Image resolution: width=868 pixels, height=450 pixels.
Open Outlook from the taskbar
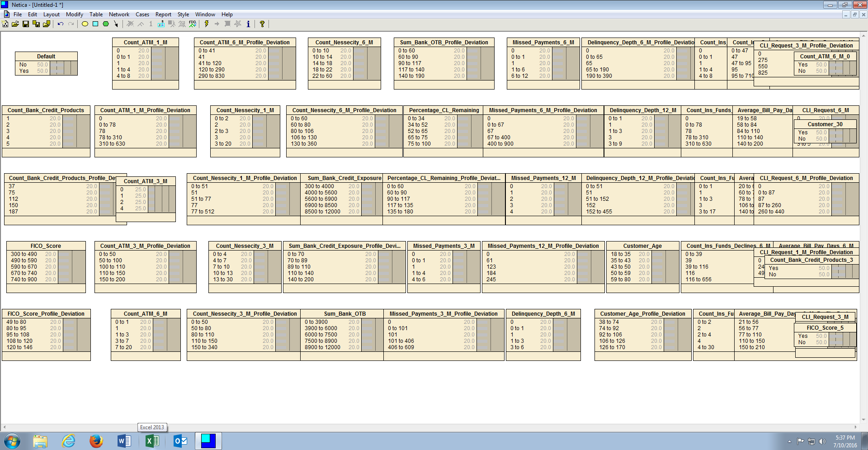180,441
